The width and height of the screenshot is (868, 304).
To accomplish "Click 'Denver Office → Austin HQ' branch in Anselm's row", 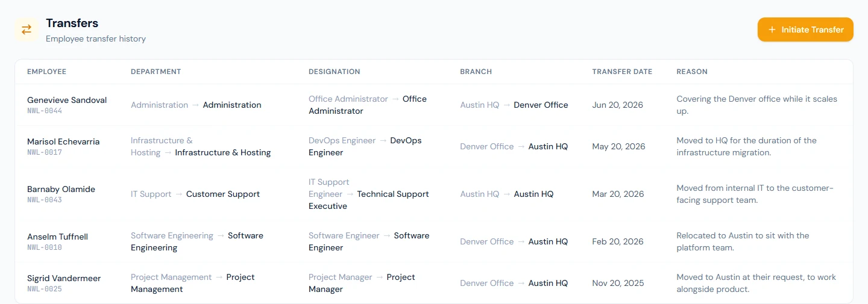I will pos(514,241).
